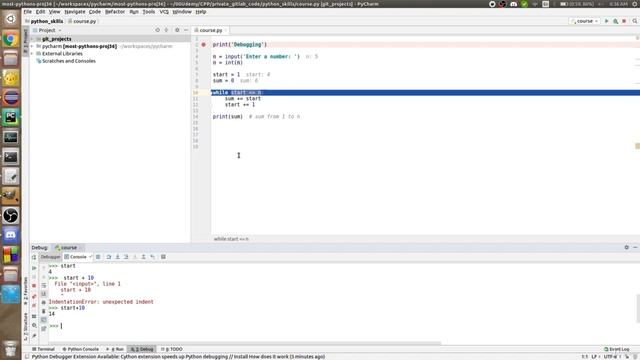640x360 pixels.
Task: Toggle the Structure side tab
Action: (x=26, y=327)
